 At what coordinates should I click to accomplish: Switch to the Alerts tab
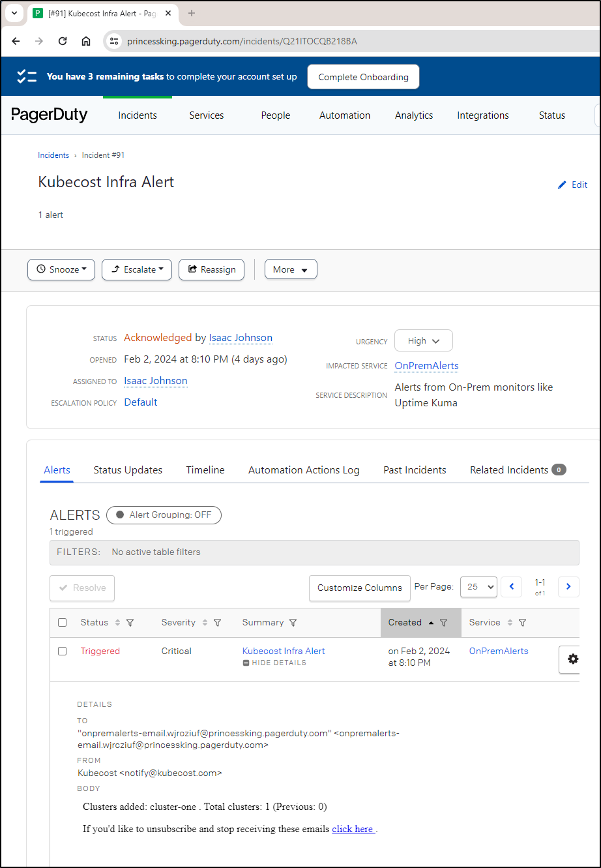(57, 470)
